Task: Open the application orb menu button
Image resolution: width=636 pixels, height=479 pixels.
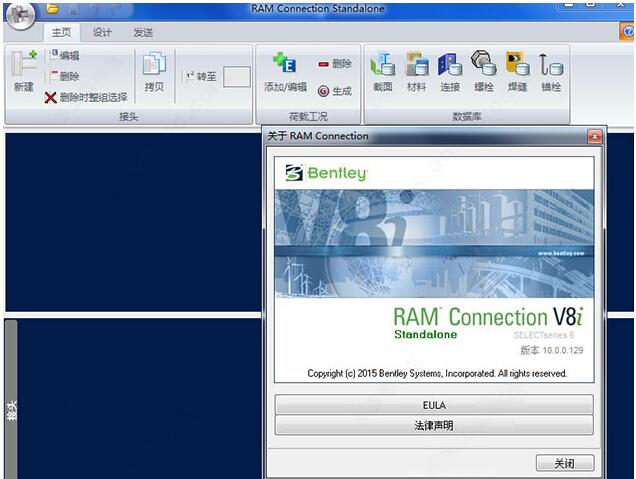Action: point(21,15)
